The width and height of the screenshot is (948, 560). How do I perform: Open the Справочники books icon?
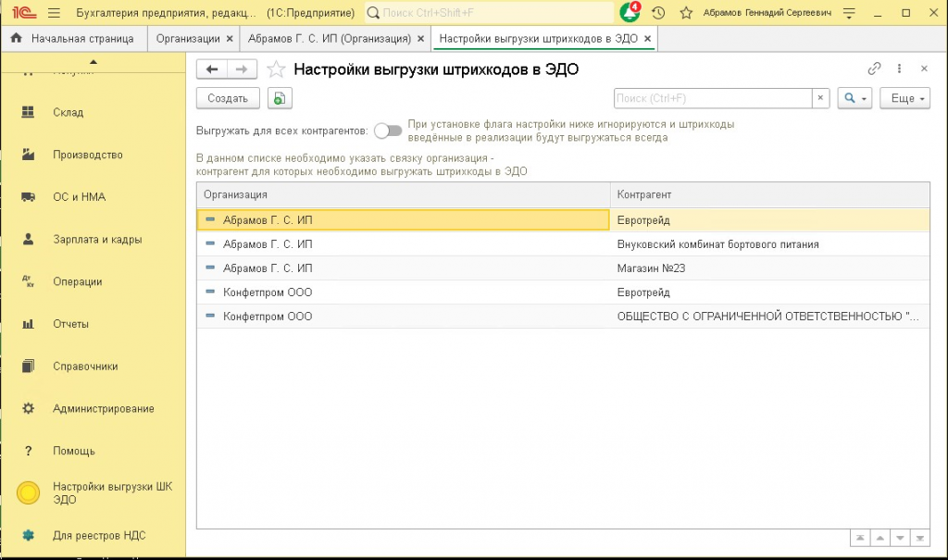pyautogui.click(x=28, y=366)
